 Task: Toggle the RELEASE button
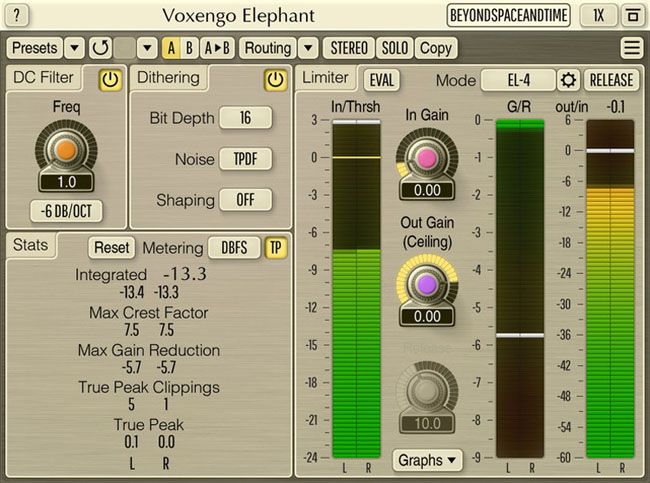(611, 80)
